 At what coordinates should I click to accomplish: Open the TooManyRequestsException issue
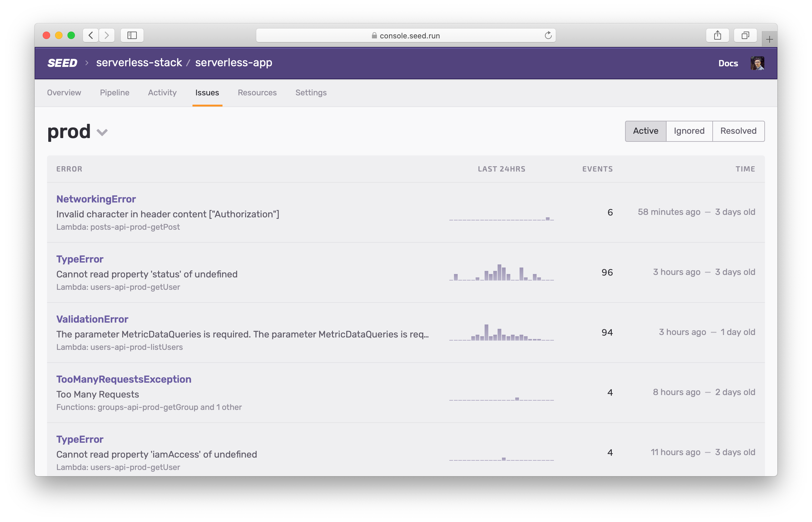pos(124,379)
